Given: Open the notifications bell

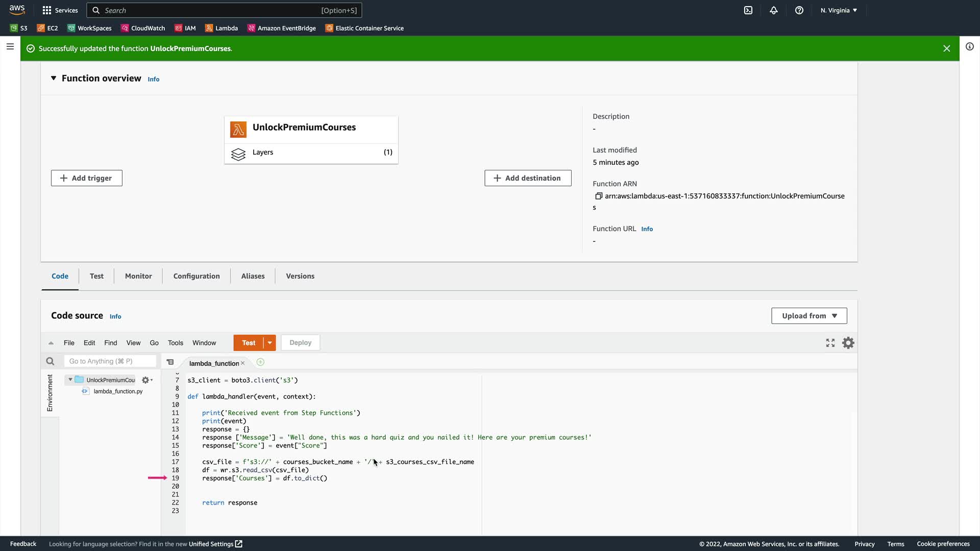Looking at the screenshot, I should pos(774,10).
